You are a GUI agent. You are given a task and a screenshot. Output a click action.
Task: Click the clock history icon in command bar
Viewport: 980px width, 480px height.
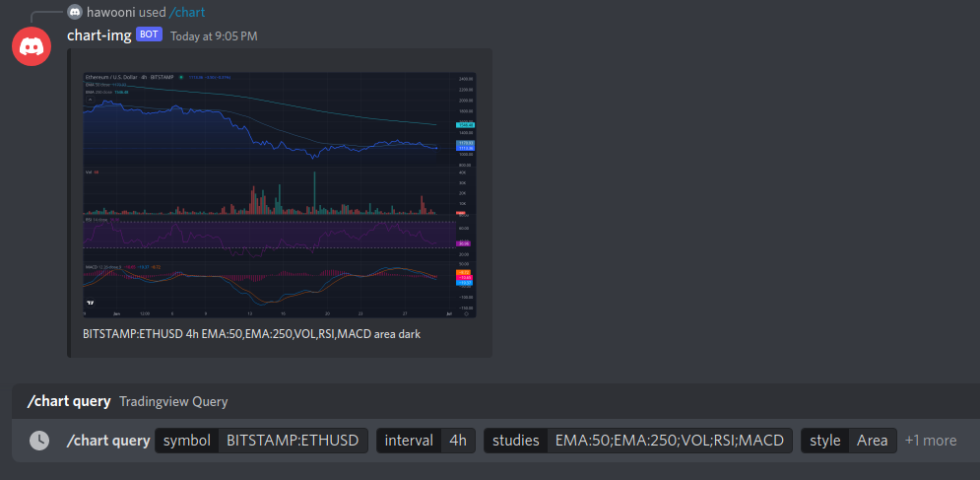[39, 441]
